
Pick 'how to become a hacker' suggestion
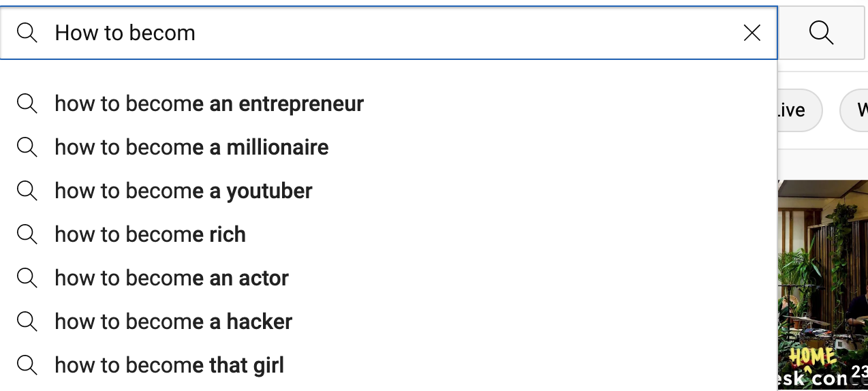[173, 322]
